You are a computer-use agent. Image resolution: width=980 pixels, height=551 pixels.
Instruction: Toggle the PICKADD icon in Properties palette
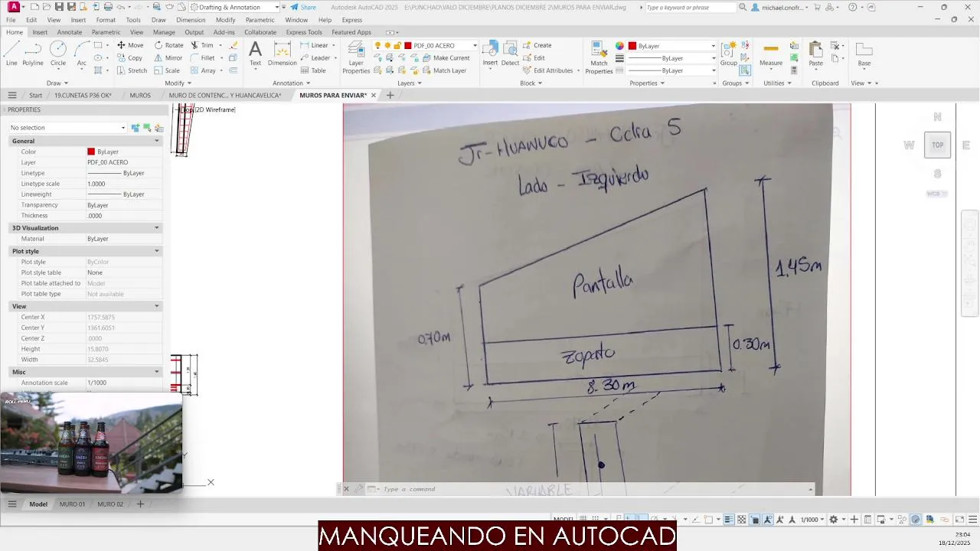coord(136,128)
